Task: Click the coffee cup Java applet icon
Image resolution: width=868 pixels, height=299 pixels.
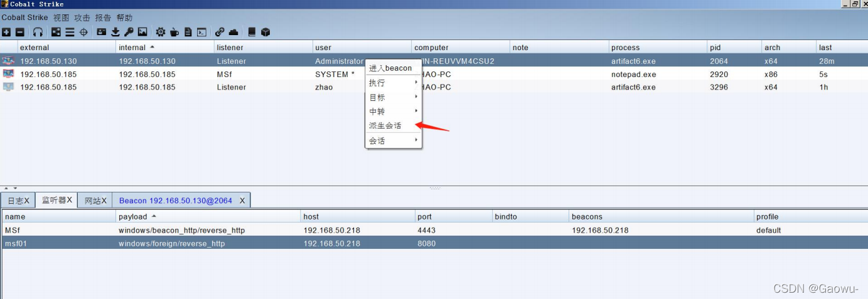Action: pyautogui.click(x=174, y=32)
